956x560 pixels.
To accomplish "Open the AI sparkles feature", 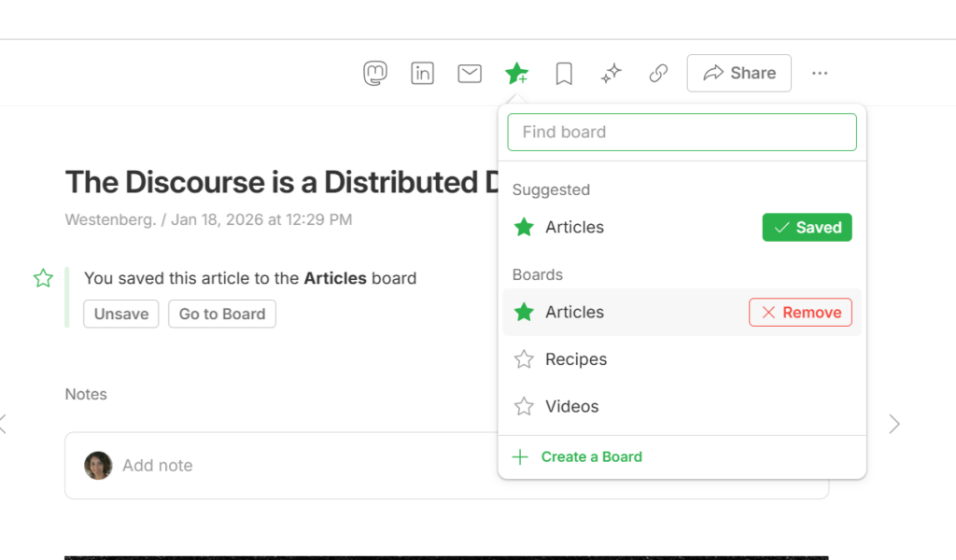I will point(611,73).
